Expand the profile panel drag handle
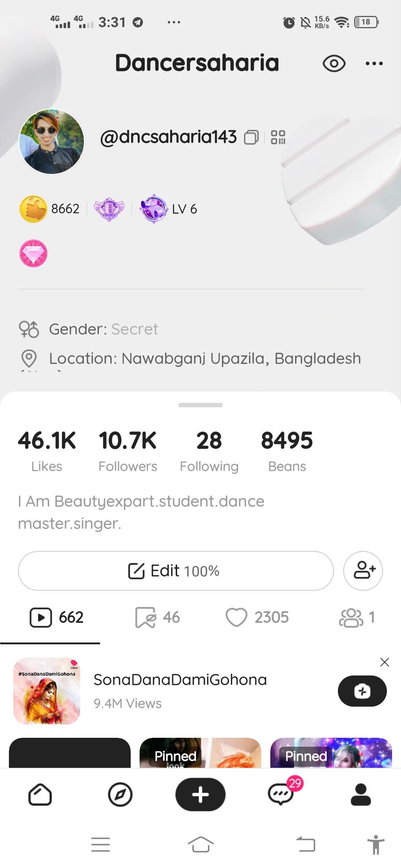 [x=200, y=405]
